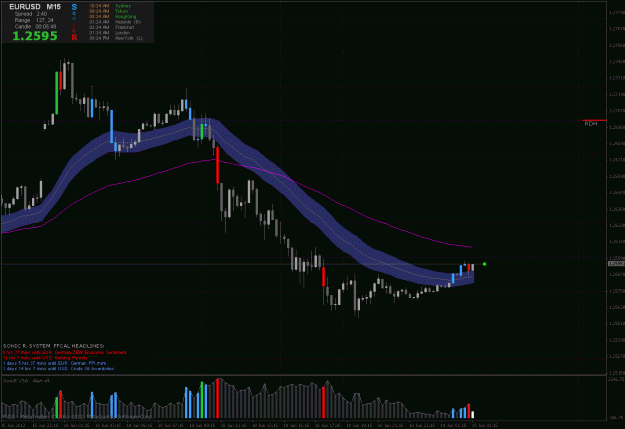Select the red RDH horizontal line marker

(x=594, y=120)
